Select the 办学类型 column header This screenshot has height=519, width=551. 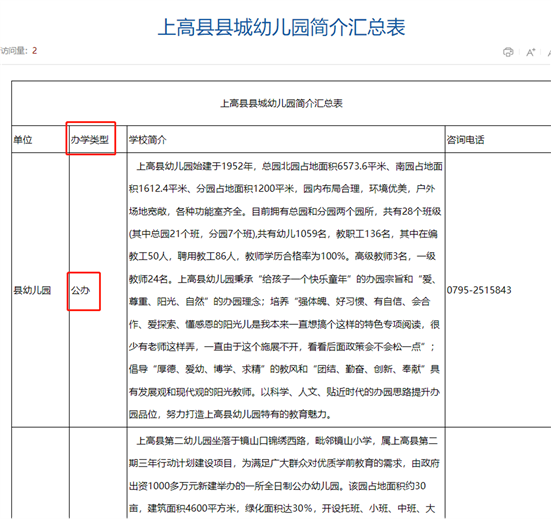(90, 140)
